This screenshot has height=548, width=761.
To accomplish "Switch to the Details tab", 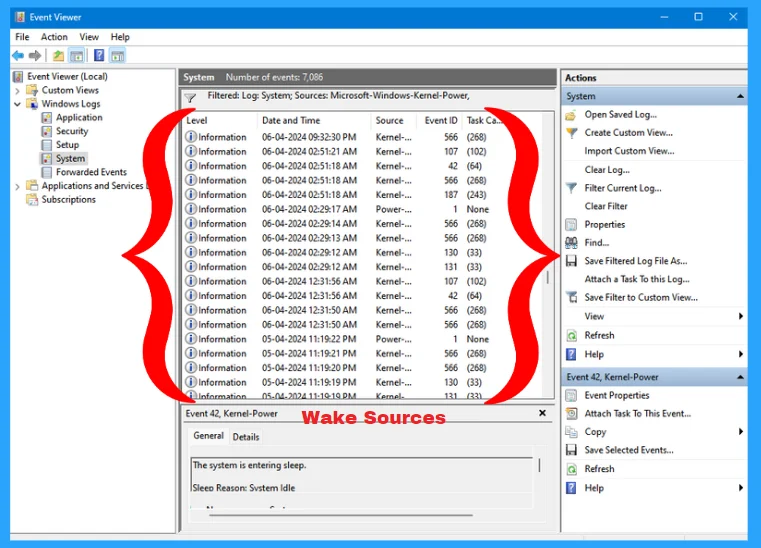I will pyautogui.click(x=246, y=437).
